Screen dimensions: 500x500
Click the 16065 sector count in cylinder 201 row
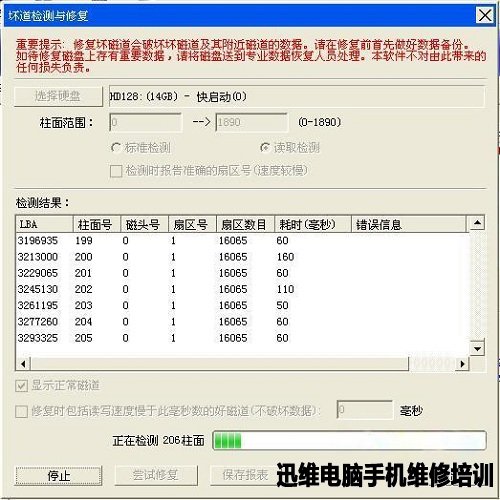coord(233,273)
